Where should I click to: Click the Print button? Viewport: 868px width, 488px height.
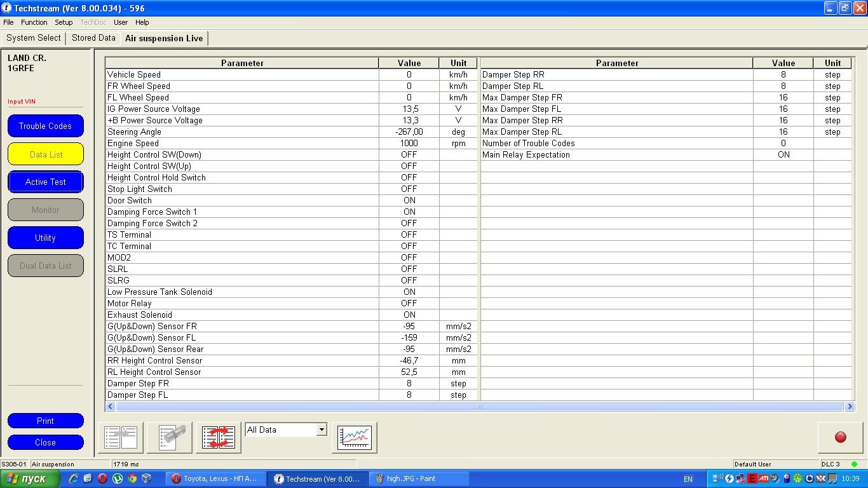[46, 421]
